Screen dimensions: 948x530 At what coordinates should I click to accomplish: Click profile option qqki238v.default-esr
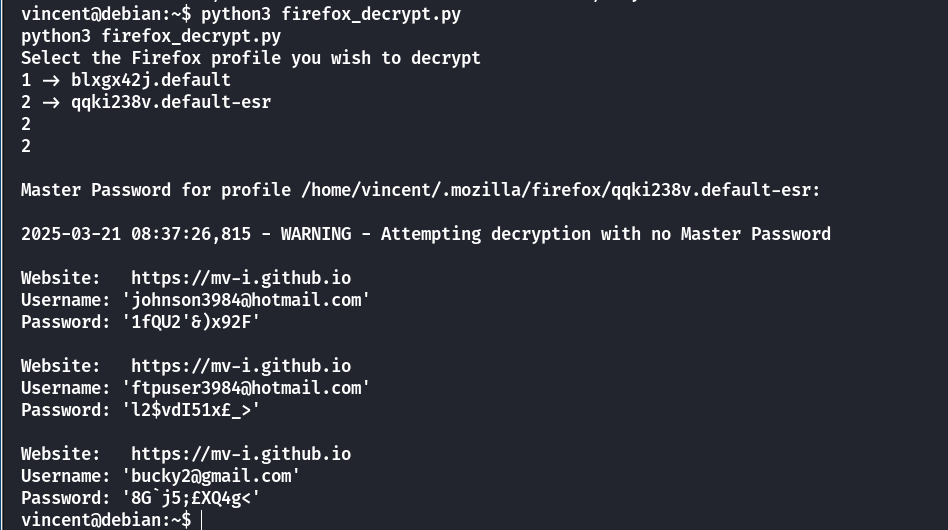tap(171, 102)
